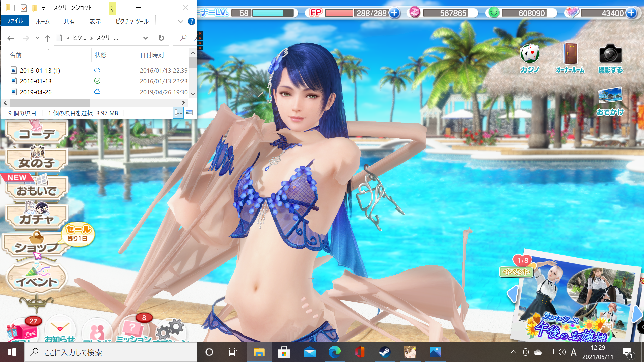Open the friends icon with pink silhouettes

click(x=97, y=330)
